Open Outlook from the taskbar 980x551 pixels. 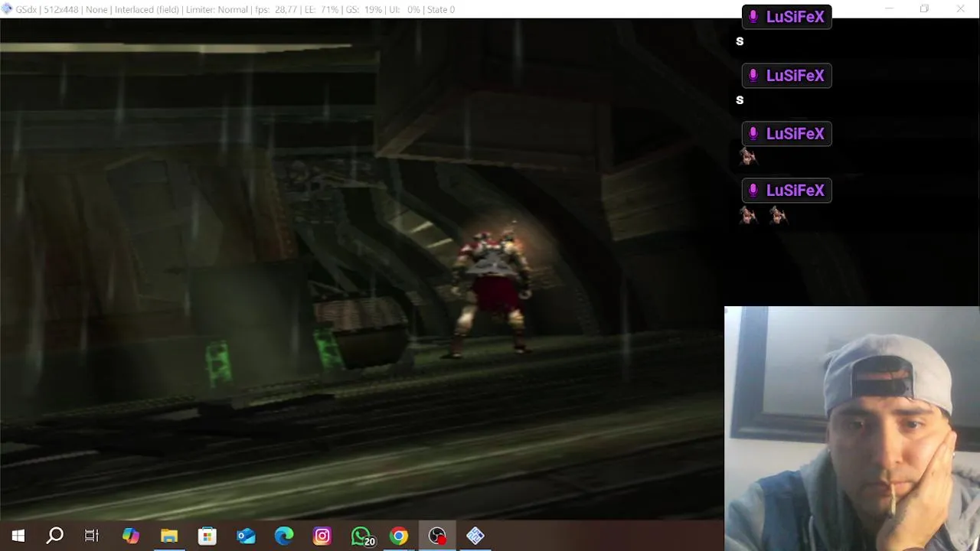pyautogui.click(x=246, y=536)
